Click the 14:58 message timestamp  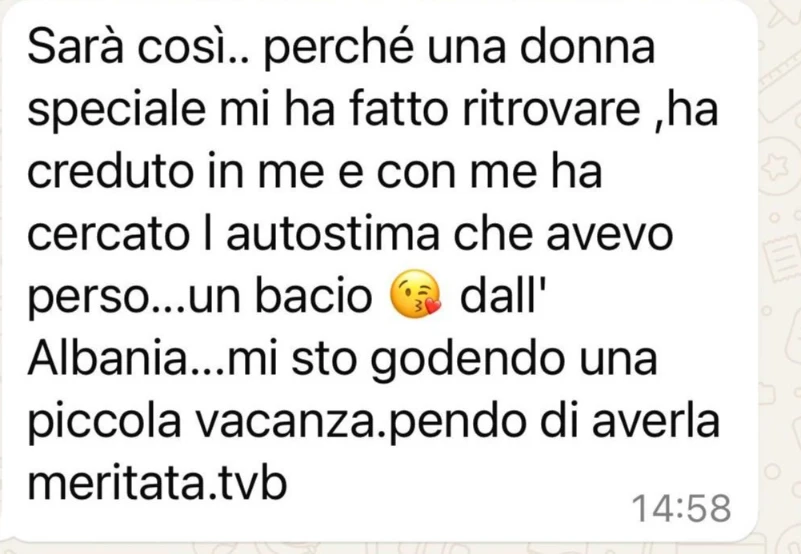[681, 509]
